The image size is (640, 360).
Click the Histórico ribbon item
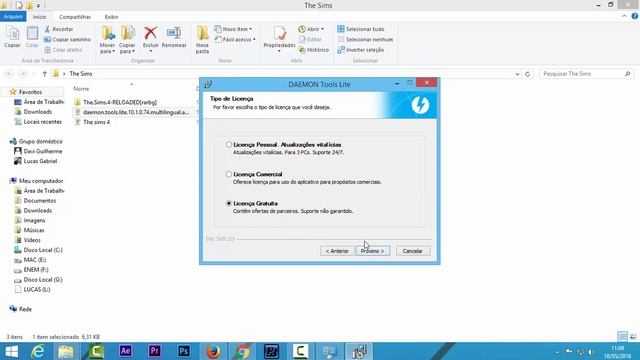(314, 50)
